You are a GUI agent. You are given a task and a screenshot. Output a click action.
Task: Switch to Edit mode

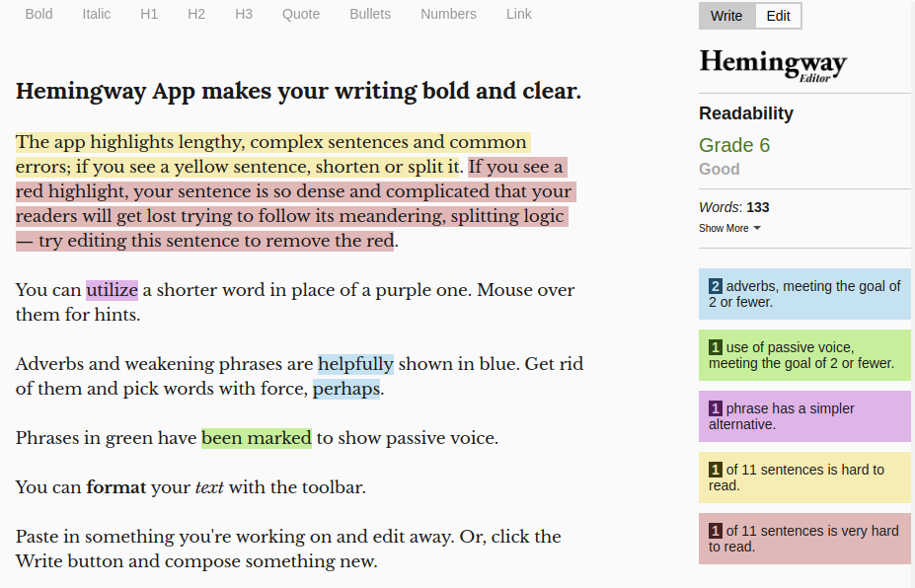pos(778,16)
